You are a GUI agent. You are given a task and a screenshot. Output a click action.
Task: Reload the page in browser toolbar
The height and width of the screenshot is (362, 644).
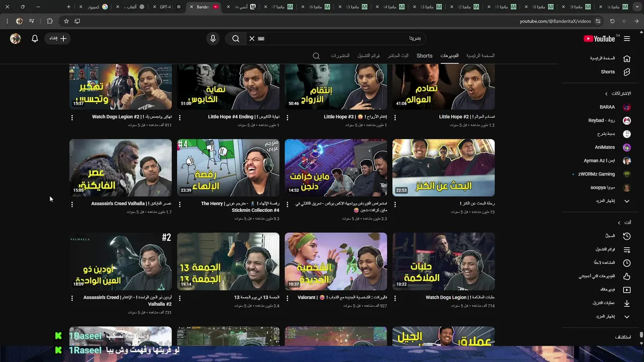click(612, 21)
